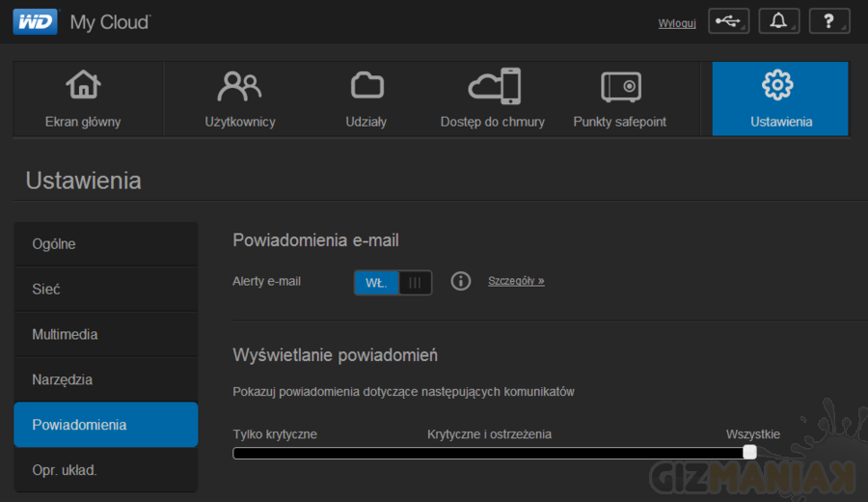This screenshot has height=502, width=868.
Task: Select the Ustawienia gear tab
Action: [x=780, y=98]
